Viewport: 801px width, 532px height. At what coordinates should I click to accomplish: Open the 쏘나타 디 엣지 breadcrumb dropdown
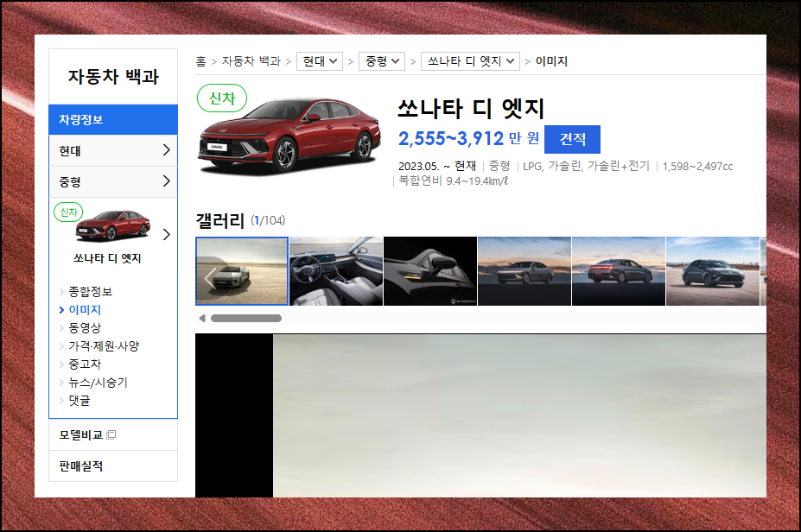tap(470, 61)
